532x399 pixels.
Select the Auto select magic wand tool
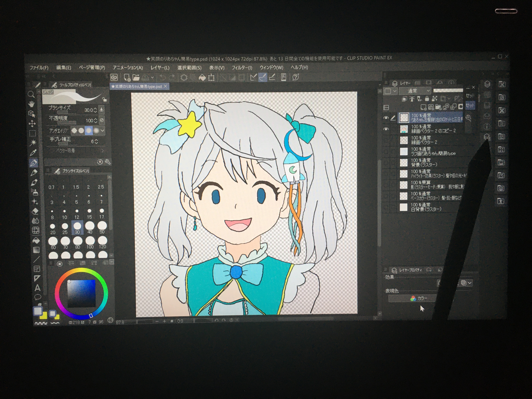[x=33, y=143]
